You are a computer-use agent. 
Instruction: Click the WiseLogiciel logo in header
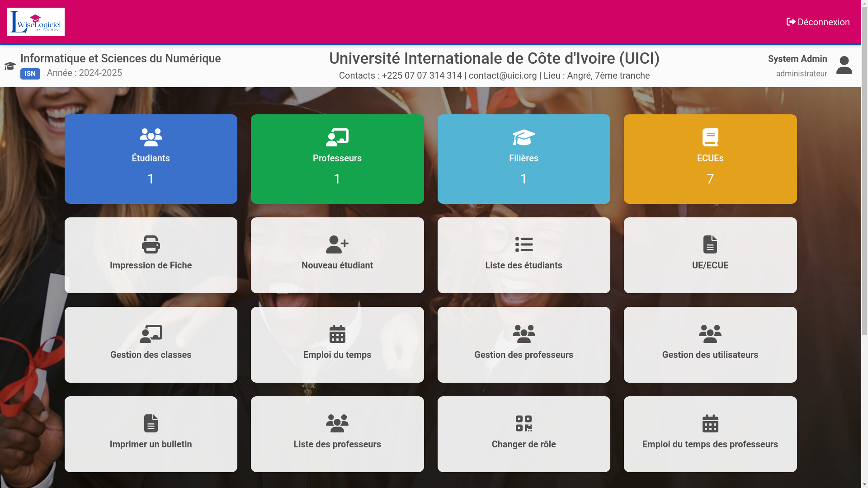click(x=36, y=22)
